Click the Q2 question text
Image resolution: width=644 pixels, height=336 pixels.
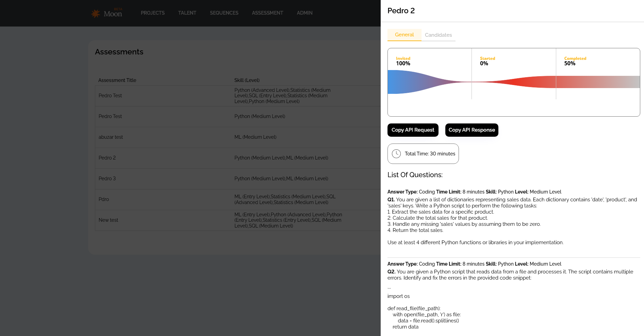pyautogui.click(x=510, y=275)
